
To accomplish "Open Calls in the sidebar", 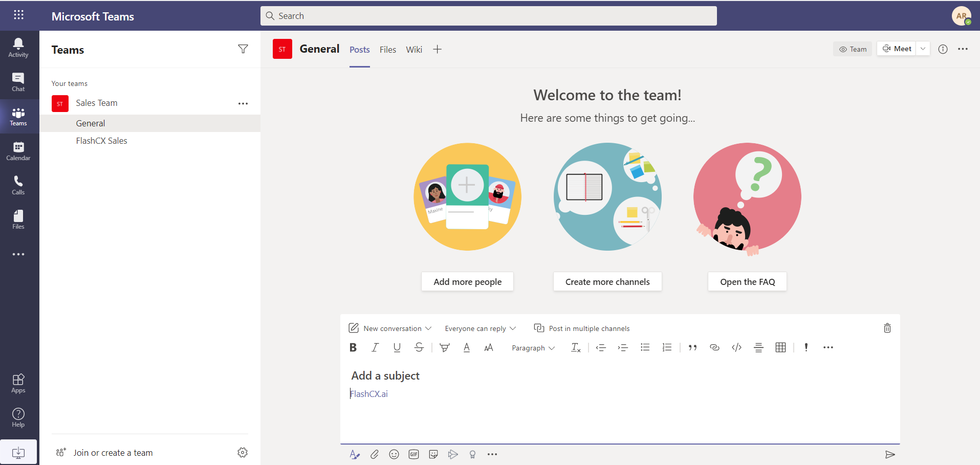I will 18,185.
